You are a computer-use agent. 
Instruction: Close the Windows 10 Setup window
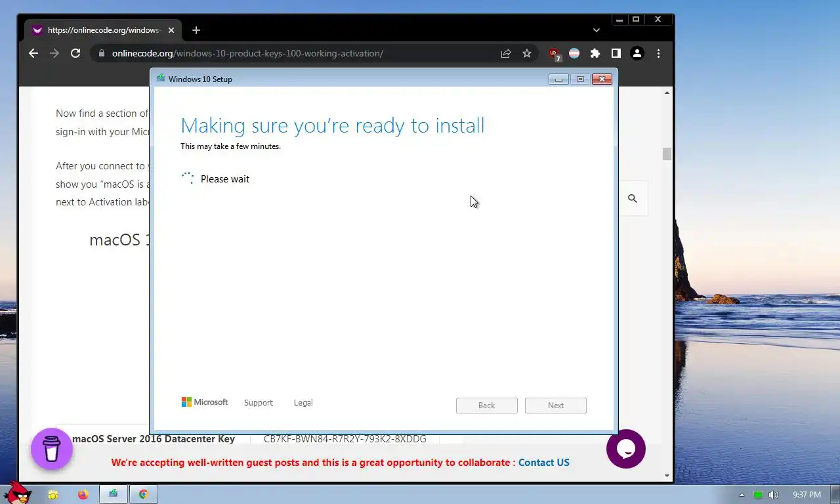tap(602, 79)
